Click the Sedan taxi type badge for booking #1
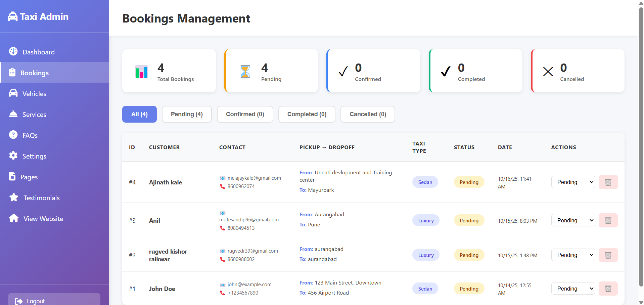The height and width of the screenshot is (305, 644). coord(425,288)
